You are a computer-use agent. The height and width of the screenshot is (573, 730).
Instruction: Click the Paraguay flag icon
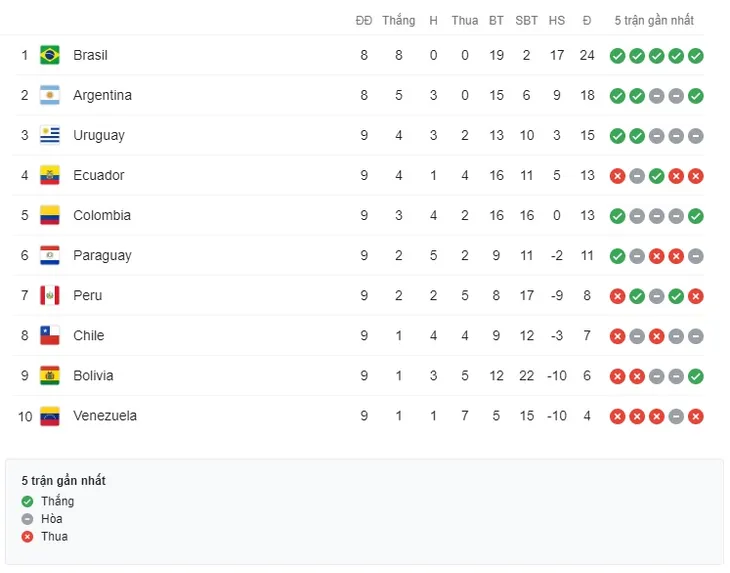(x=50, y=255)
